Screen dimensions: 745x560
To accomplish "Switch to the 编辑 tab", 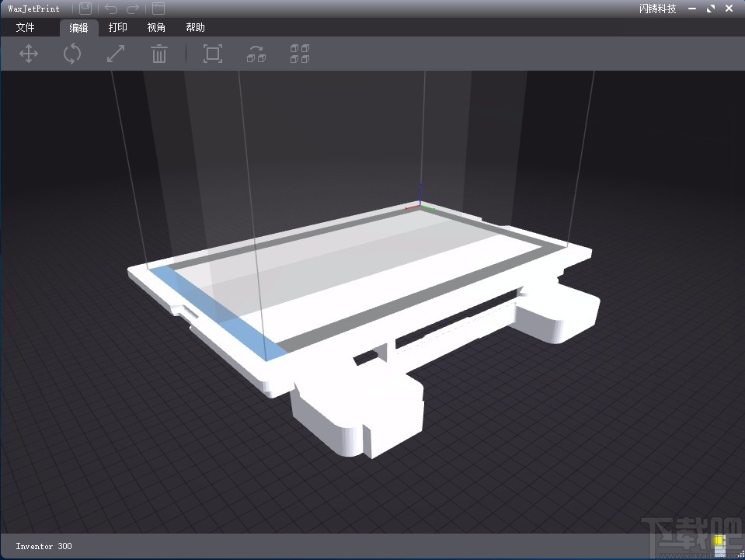I will click(79, 28).
